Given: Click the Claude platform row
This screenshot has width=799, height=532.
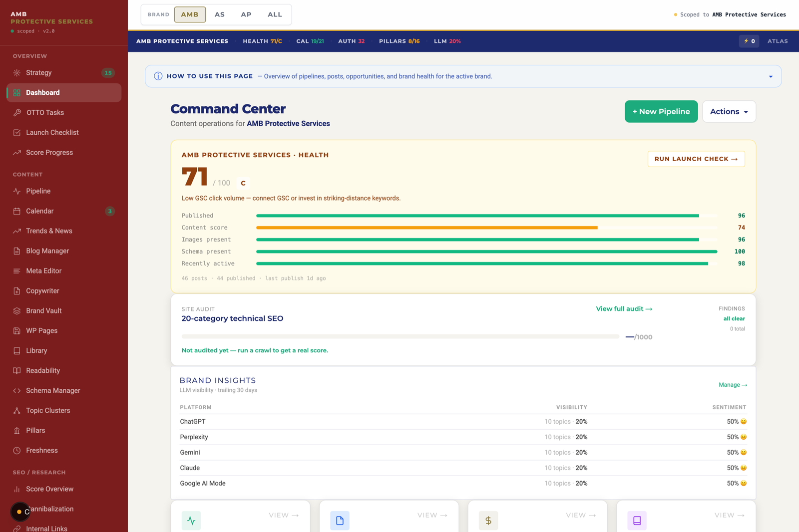Looking at the screenshot, I should click(463, 468).
